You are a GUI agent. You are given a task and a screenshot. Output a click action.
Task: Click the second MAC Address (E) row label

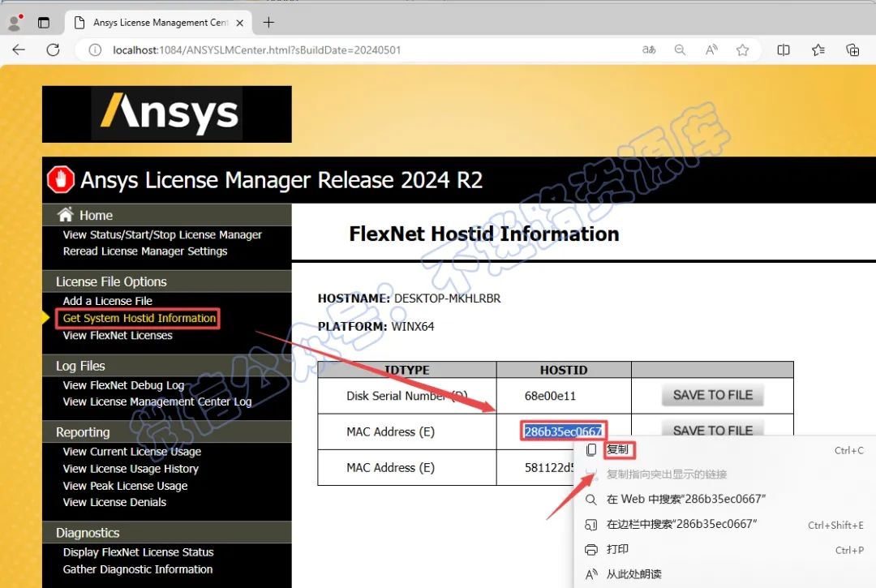pyautogui.click(x=390, y=467)
